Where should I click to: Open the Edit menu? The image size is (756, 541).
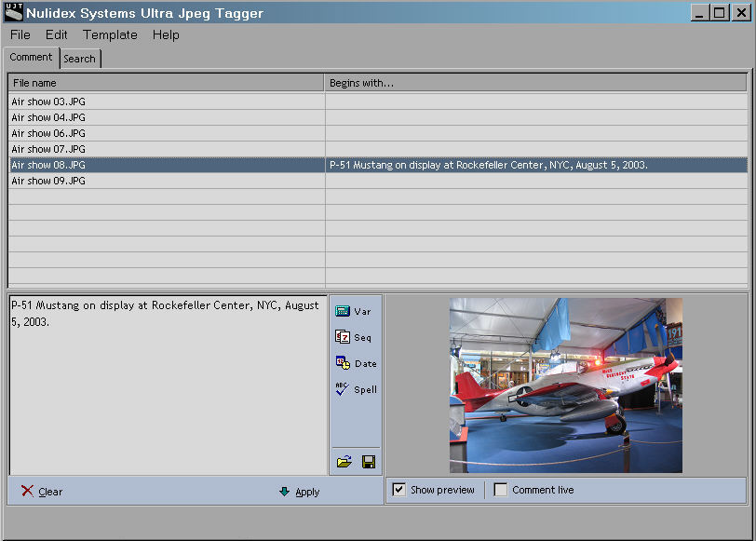57,35
